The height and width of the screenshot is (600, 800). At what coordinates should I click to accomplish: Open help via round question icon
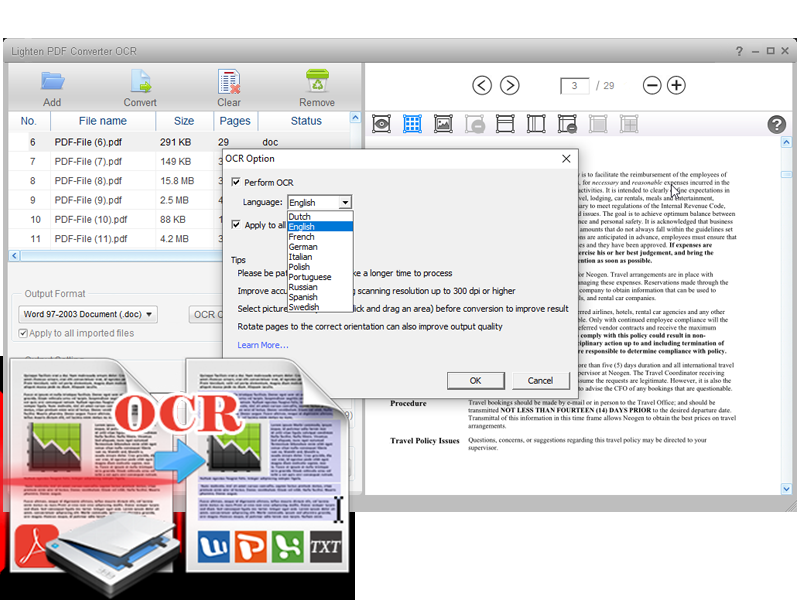[x=777, y=124]
